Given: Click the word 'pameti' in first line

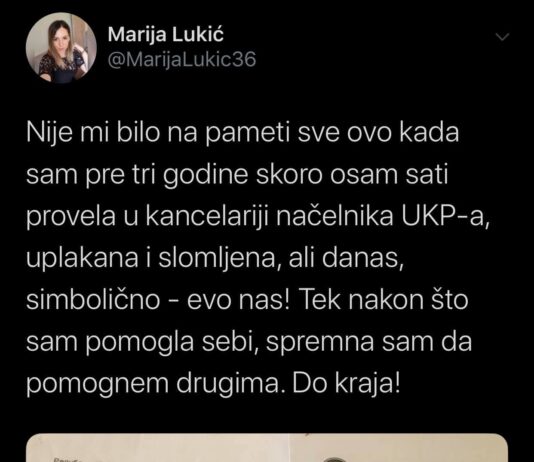Looking at the screenshot, I should [x=248, y=133].
